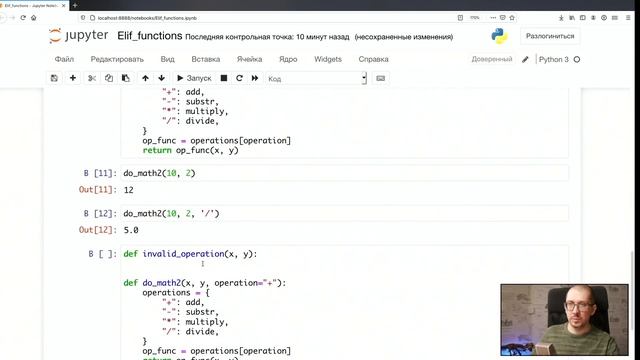Click the presenter webcam video overlay

pyautogui.click(x=564, y=320)
